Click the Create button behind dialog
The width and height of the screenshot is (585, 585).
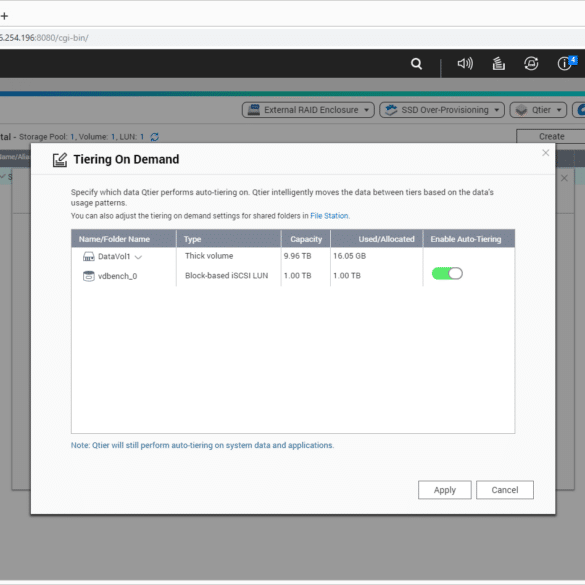(x=551, y=137)
